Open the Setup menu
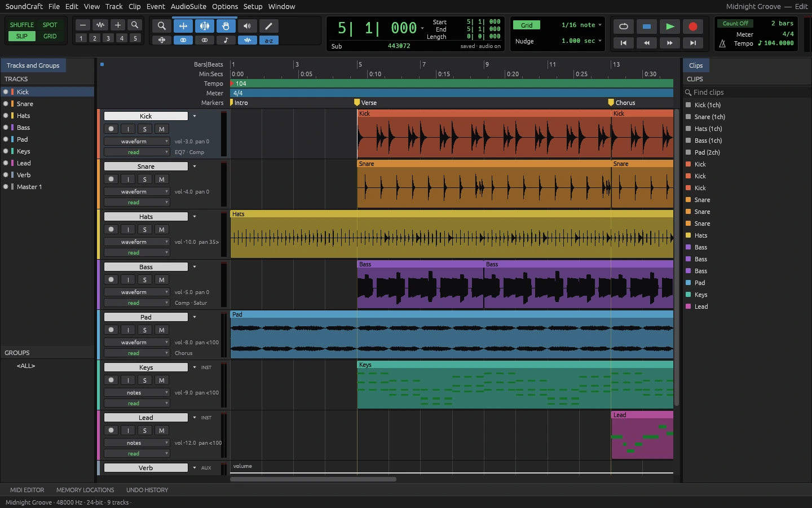The height and width of the screenshot is (508, 812). point(253,6)
